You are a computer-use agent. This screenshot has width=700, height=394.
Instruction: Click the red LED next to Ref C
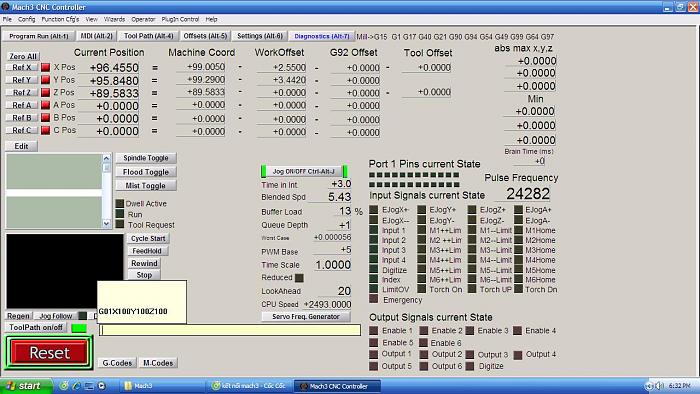tap(46, 130)
